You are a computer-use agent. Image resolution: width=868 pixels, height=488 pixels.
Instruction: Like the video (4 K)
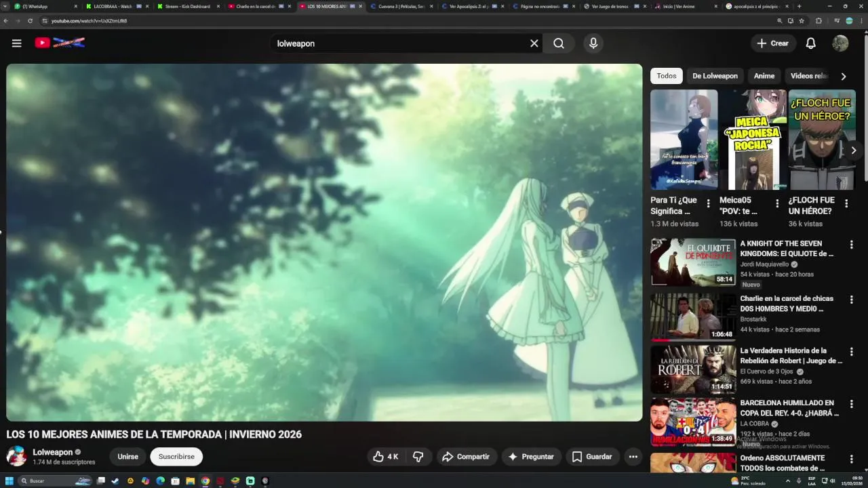(385, 457)
